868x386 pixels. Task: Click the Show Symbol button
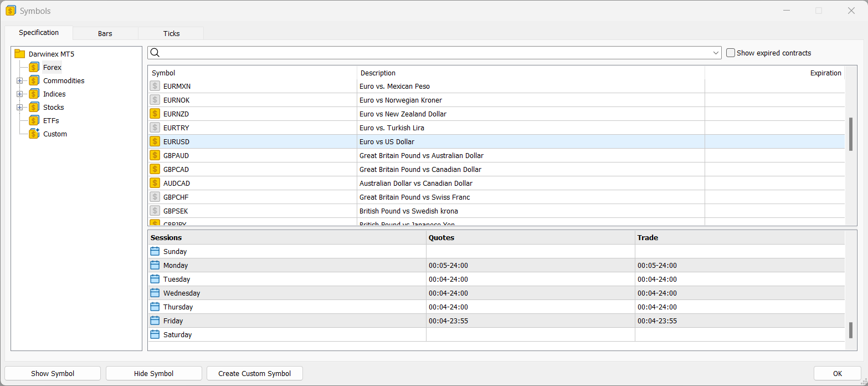point(52,373)
